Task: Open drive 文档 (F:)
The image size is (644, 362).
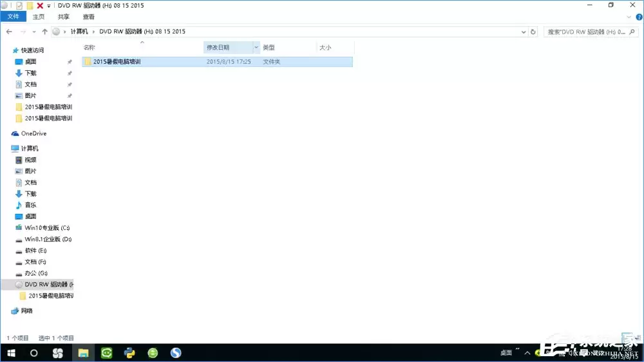Action: 35,262
